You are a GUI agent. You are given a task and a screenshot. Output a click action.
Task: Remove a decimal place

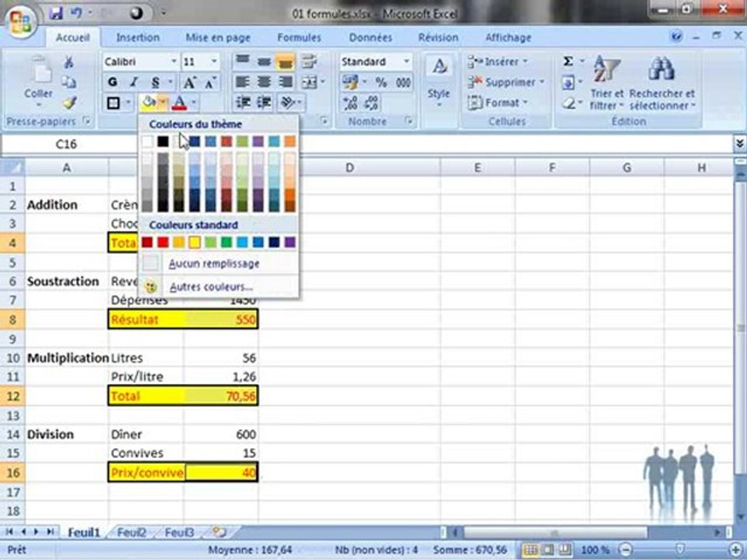(x=371, y=103)
